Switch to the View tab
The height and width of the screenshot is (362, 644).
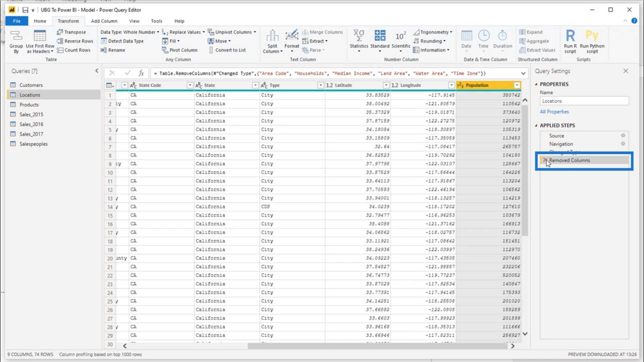[x=134, y=21]
